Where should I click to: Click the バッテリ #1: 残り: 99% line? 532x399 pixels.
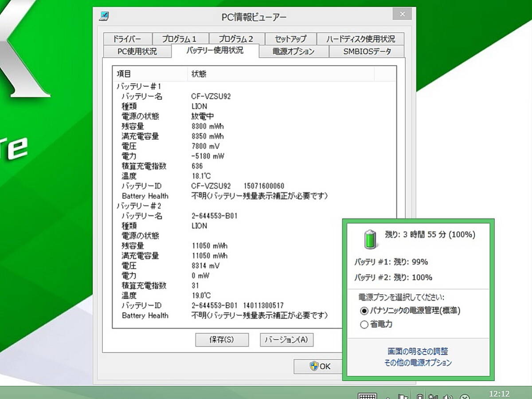point(391,262)
